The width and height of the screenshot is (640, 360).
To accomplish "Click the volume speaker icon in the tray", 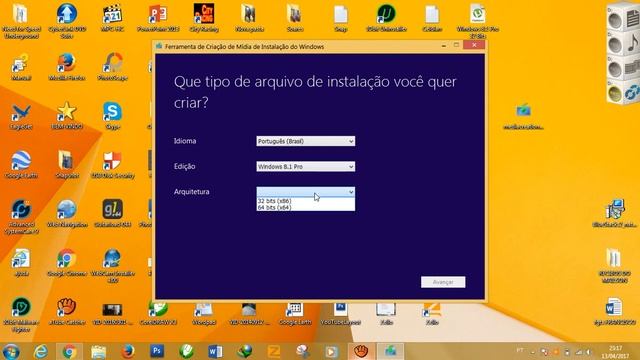I will coord(589,352).
